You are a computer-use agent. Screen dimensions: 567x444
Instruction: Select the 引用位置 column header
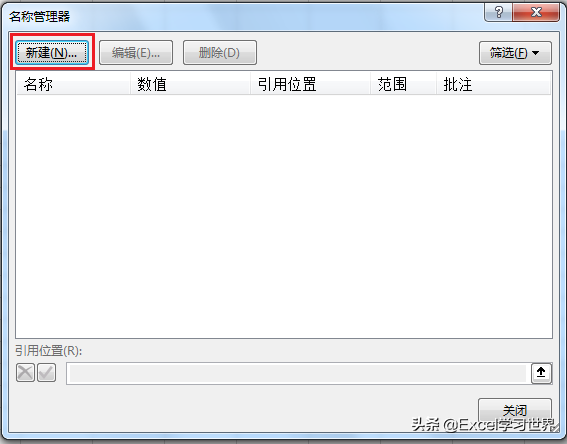(x=311, y=84)
